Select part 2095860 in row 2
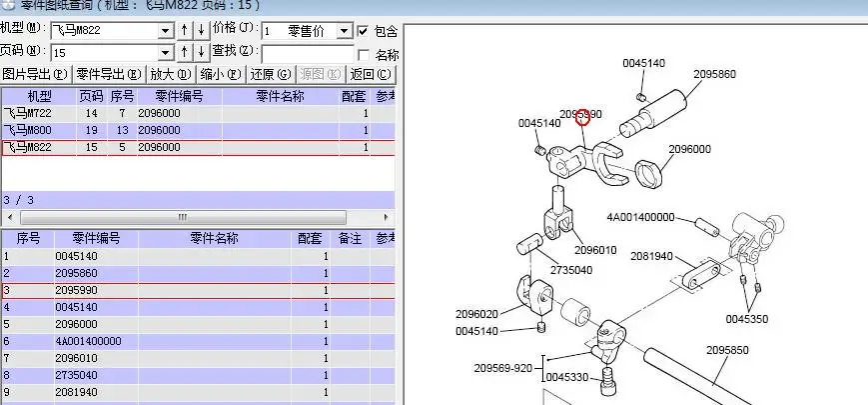The height and width of the screenshot is (405, 868). tap(198, 274)
